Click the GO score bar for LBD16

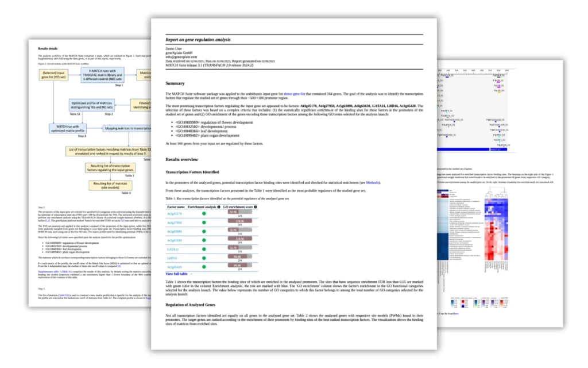240,256
